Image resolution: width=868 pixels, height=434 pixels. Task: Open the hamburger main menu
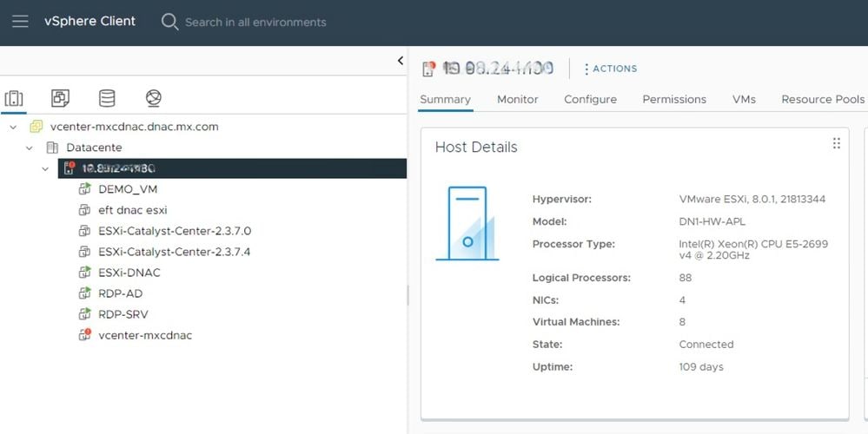pyautogui.click(x=20, y=22)
